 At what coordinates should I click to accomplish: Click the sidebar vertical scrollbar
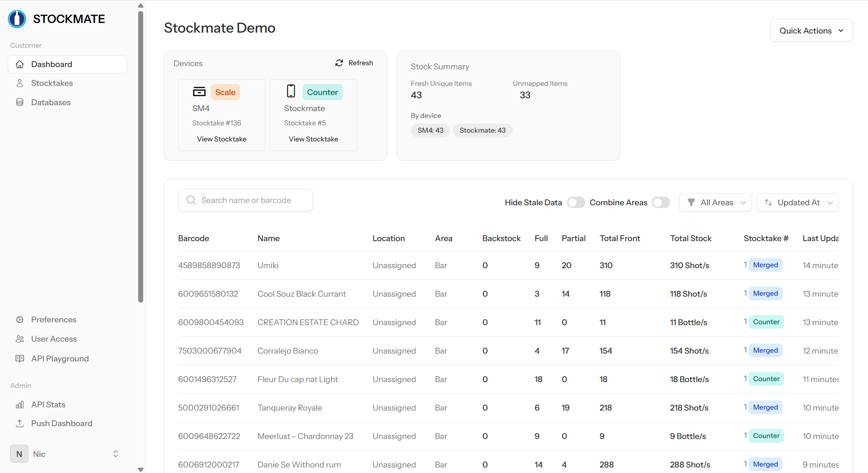coord(140,156)
